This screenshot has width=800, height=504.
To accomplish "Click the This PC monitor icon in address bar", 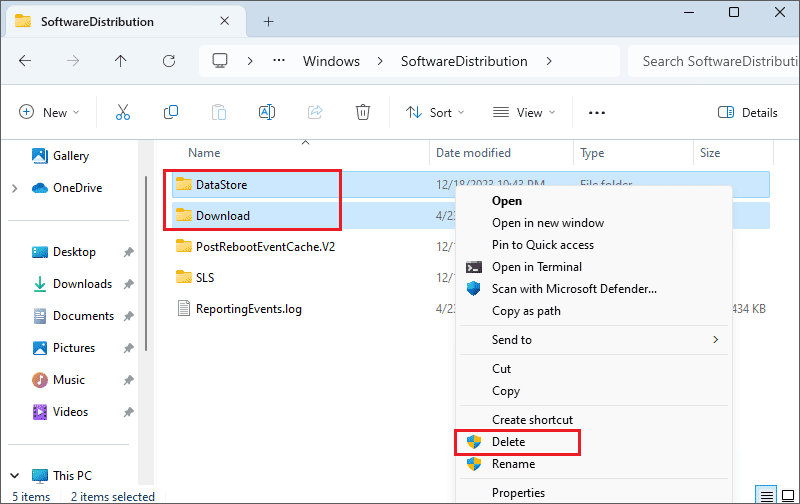I will [220, 61].
